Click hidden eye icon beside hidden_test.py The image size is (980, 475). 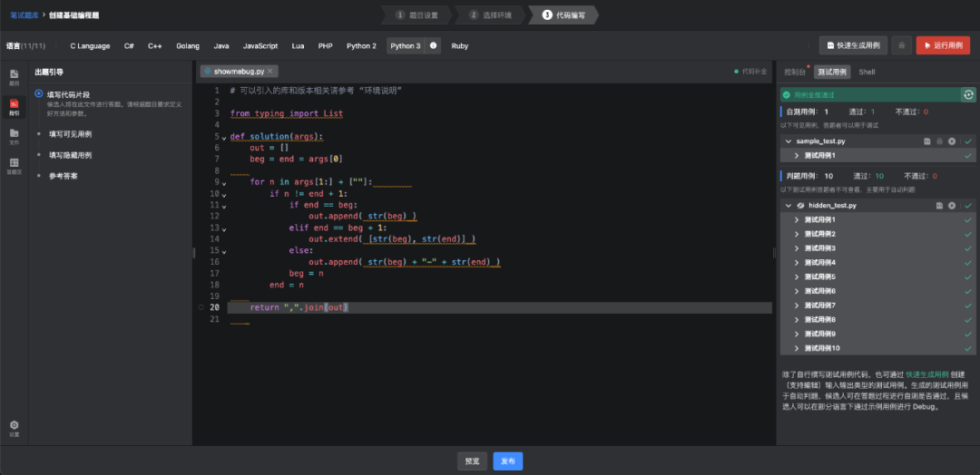800,206
